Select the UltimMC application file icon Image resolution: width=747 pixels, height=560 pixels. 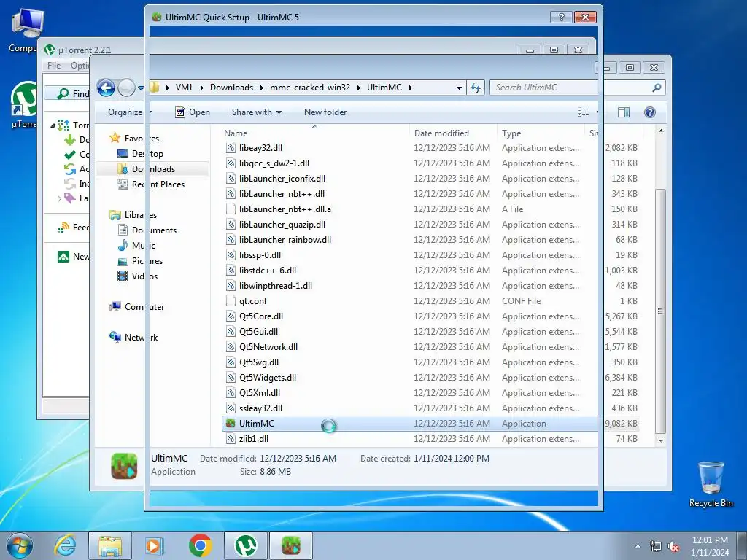[x=231, y=424]
